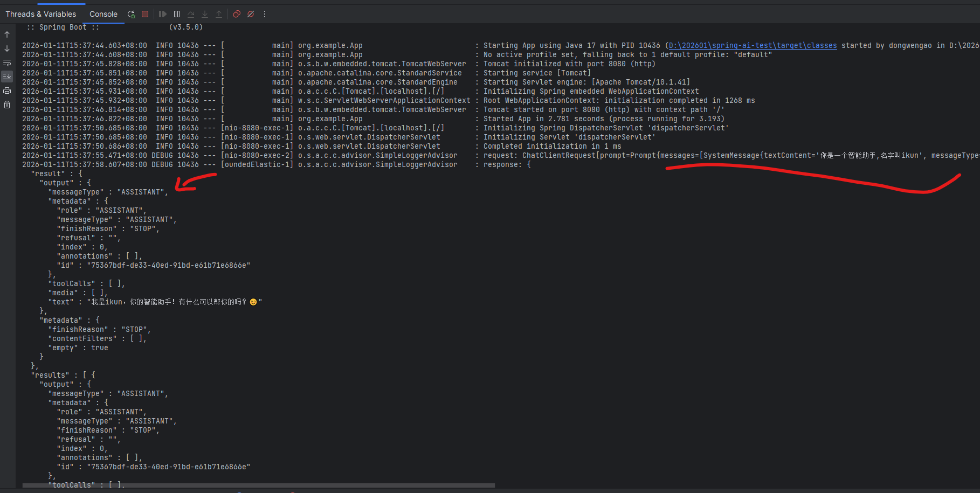The height and width of the screenshot is (493, 980).
Task: Open the debugger More options menu
Action: coord(265,14)
